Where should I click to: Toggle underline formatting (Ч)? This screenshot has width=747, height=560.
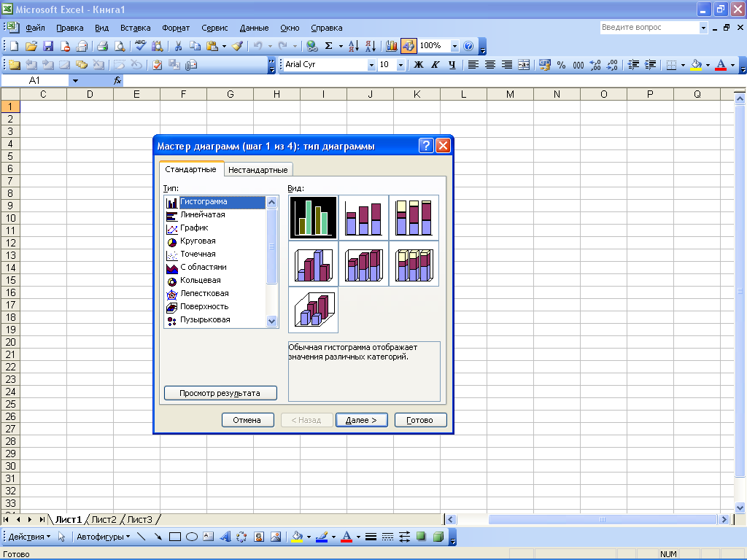point(452,65)
